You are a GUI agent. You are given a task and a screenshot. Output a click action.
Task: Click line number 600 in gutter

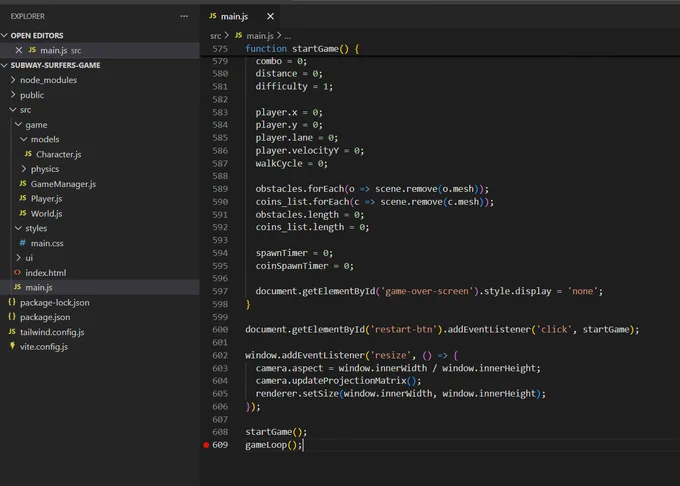[220, 329]
